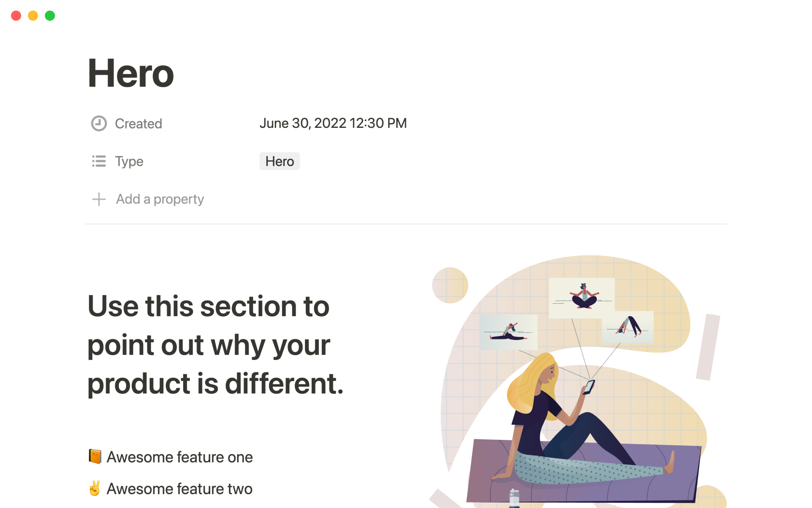Click the Hero page title
The width and height of the screenshot is (812, 508).
click(131, 74)
